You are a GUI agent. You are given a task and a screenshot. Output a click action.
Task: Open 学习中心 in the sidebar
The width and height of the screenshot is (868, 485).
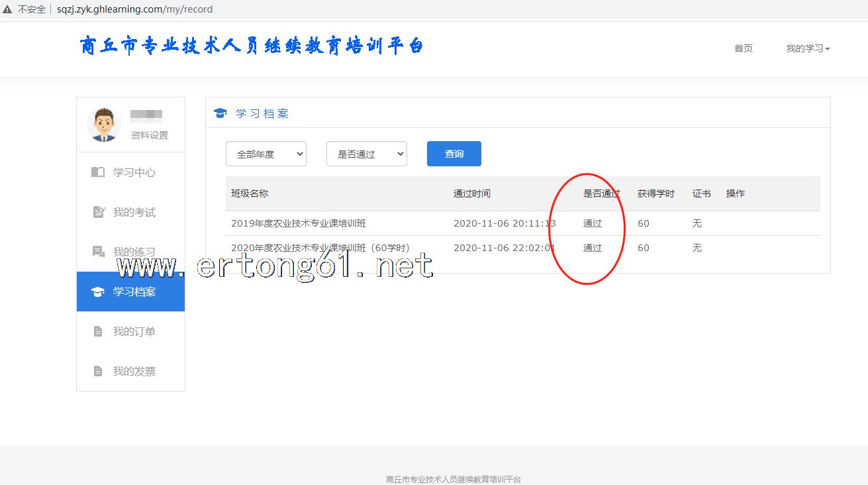tap(134, 172)
